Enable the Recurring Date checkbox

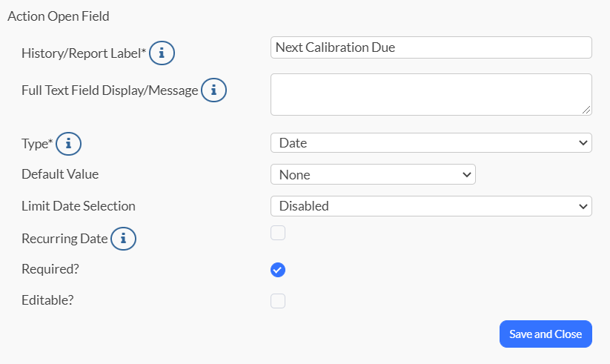tap(278, 233)
